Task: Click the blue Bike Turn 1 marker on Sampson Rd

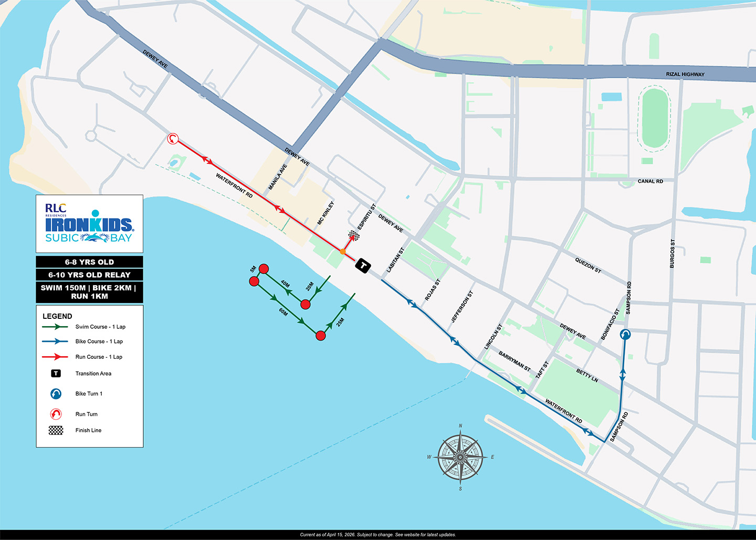Action: click(x=625, y=334)
